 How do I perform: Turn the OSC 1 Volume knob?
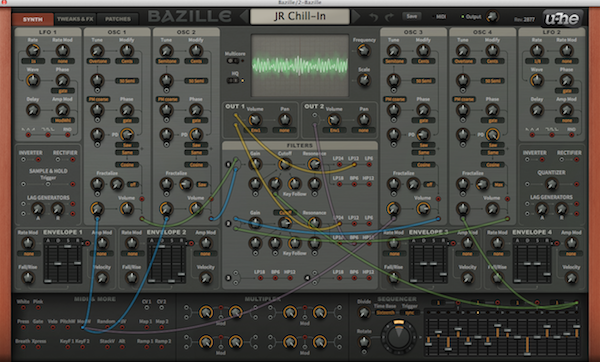tap(126, 209)
